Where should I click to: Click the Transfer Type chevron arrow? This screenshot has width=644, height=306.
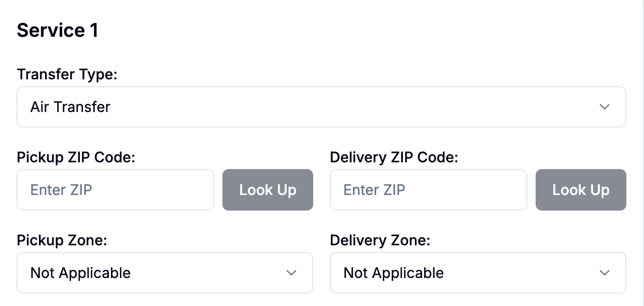604,107
